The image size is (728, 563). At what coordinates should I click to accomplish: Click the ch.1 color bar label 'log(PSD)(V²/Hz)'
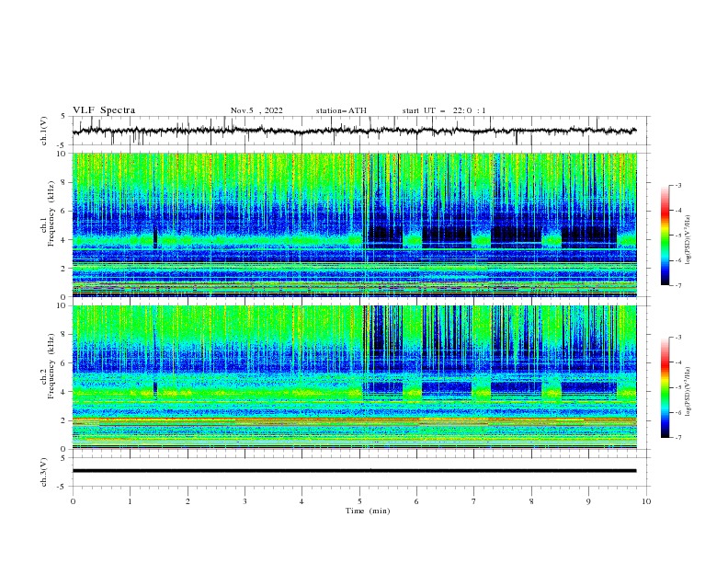(688, 240)
